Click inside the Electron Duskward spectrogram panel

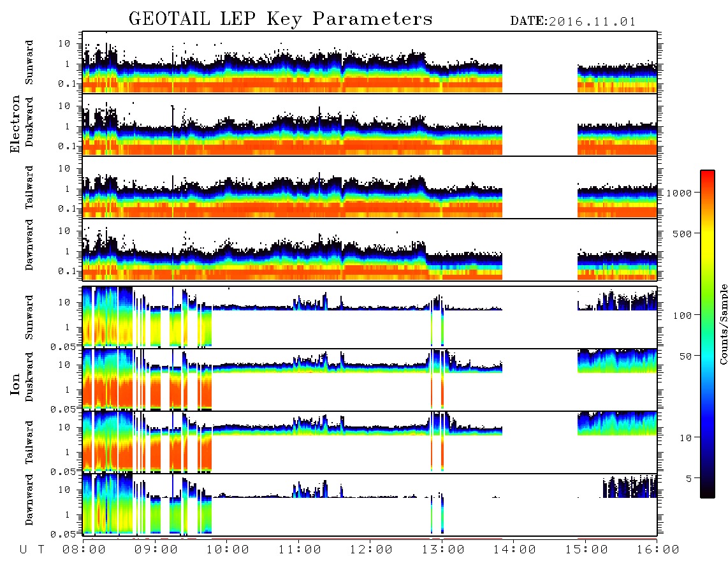pos(370,124)
